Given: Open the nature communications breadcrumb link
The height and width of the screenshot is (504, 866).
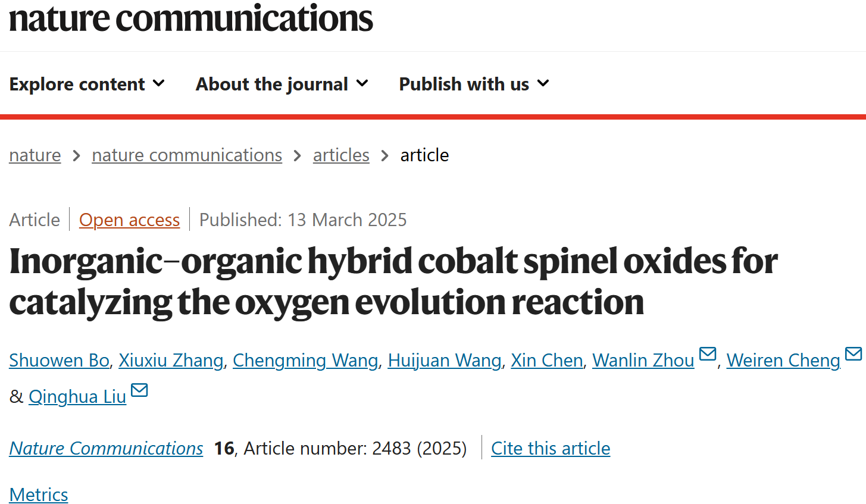Looking at the screenshot, I should tap(187, 155).
